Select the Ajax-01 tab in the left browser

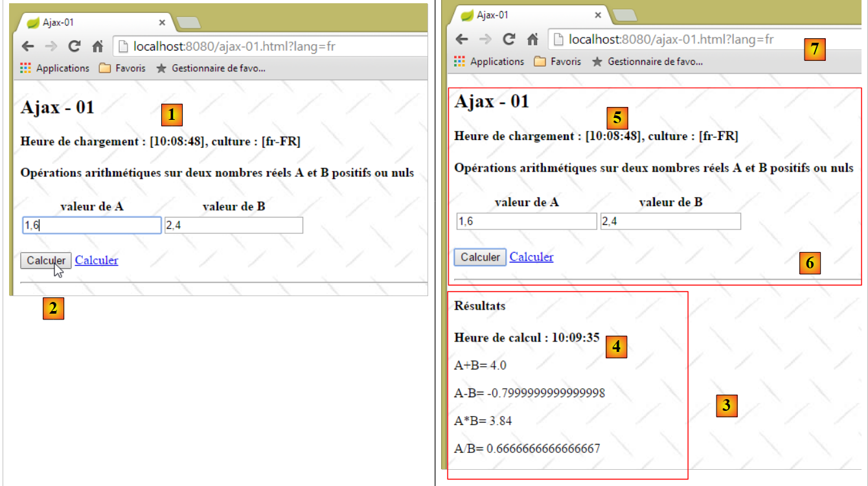[91, 23]
